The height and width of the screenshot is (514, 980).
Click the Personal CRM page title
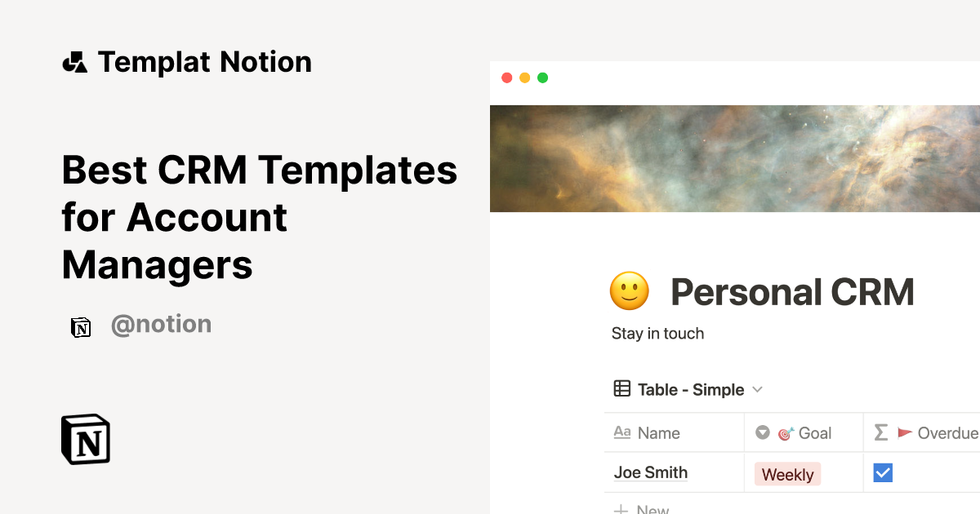792,292
